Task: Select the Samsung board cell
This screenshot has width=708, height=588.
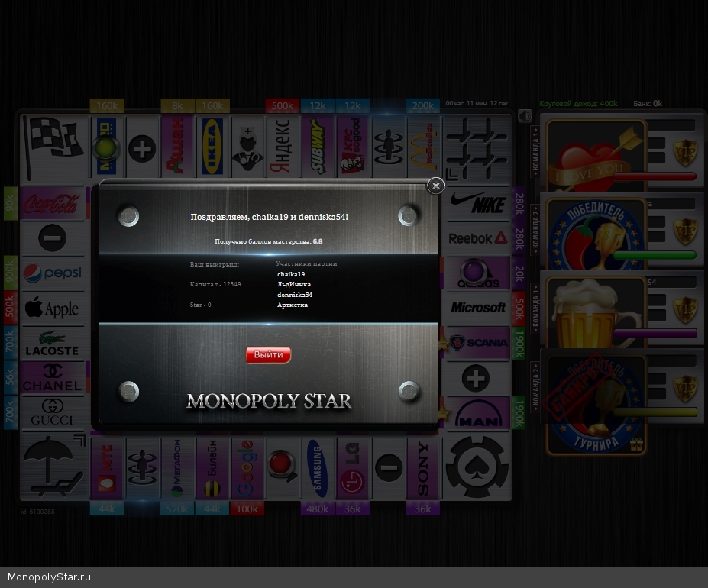Action: tap(318, 468)
